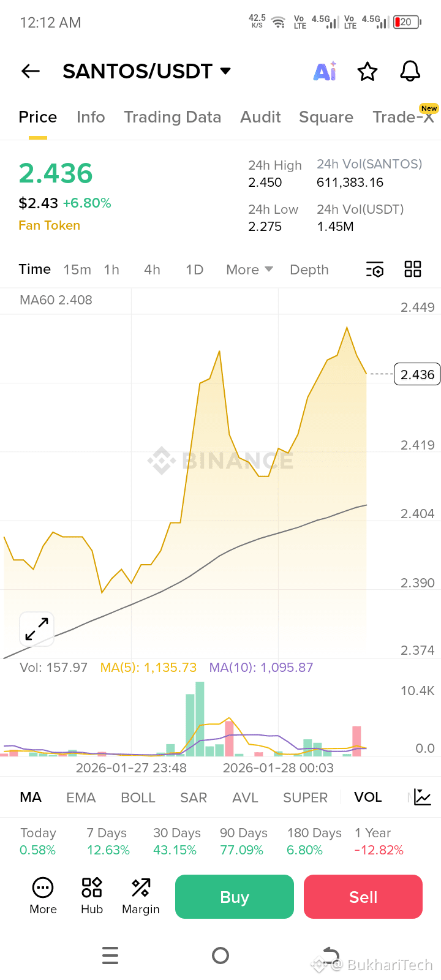Screen dimensions: 441x980
Task: Open the Margin trading screen
Action: (140, 895)
